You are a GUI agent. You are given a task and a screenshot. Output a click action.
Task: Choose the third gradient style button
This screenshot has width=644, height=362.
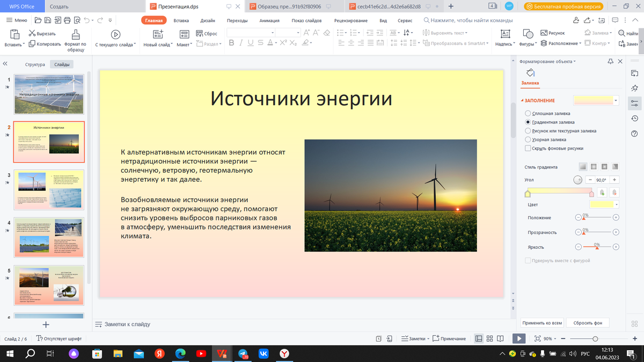[605, 167]
